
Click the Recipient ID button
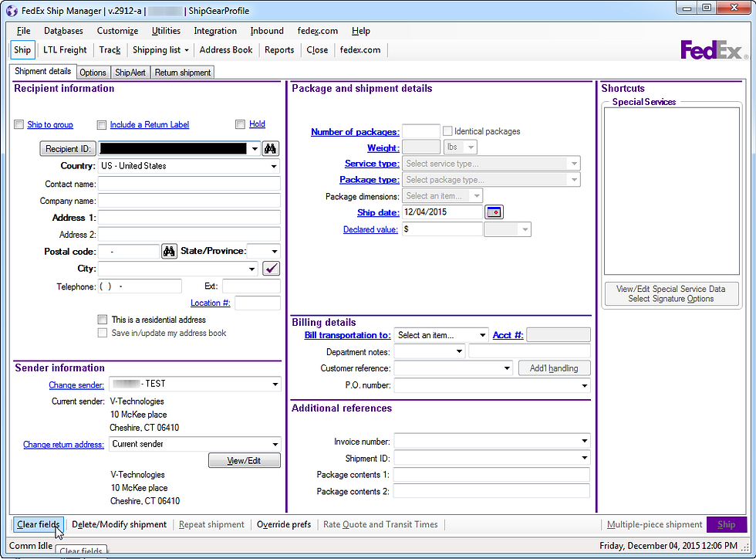click(x=68, y=149)
